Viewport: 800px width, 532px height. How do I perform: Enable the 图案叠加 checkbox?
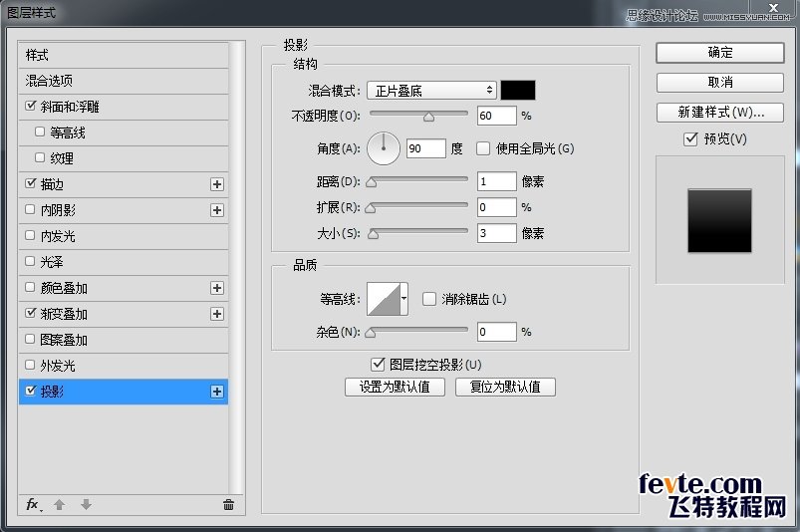point(30,339)
